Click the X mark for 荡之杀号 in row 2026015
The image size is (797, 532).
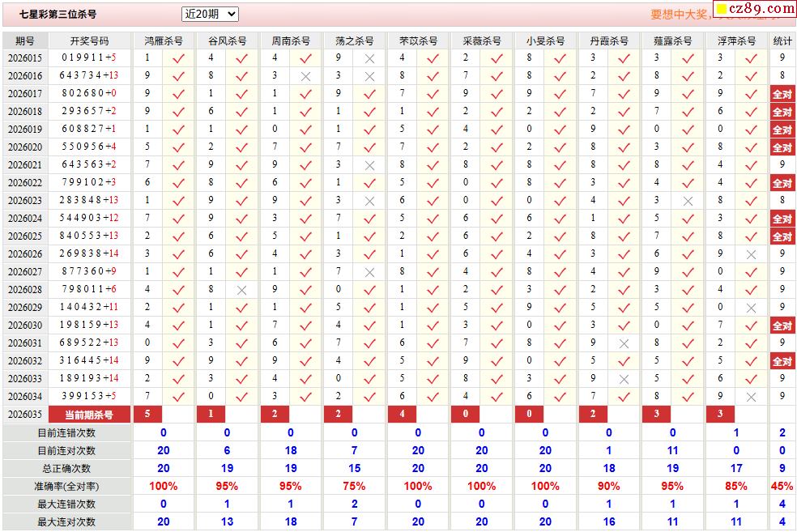369,59
